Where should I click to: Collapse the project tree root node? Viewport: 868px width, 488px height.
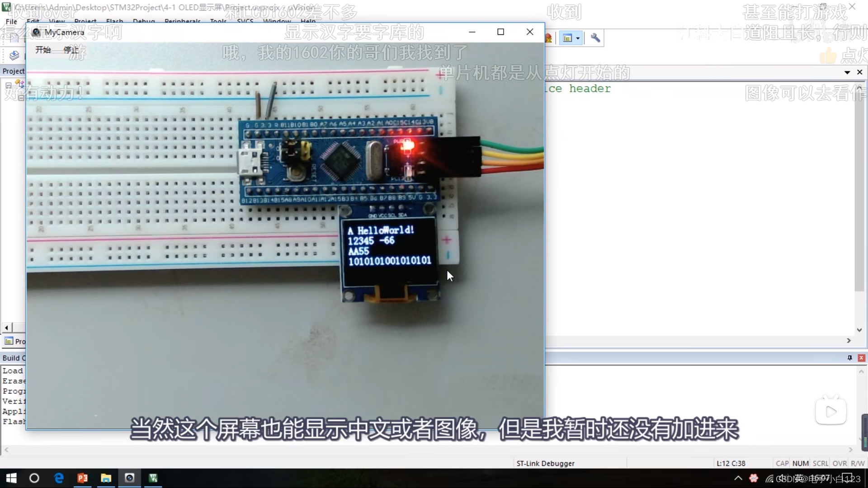click(x=8, y=85)
